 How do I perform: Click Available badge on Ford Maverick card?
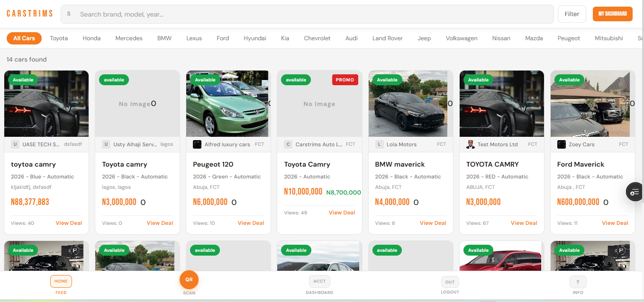click(569, 80)
